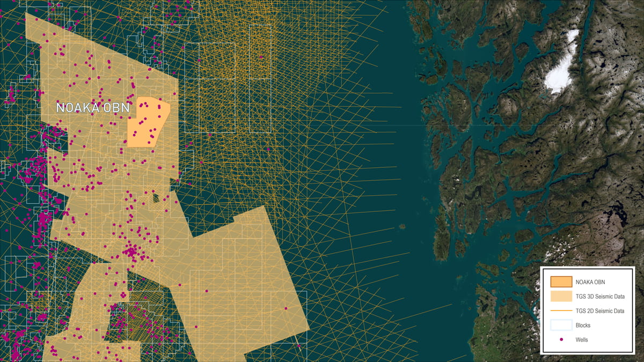Click the white 'NOAKA OBN' map label

[x=93, y=108]
